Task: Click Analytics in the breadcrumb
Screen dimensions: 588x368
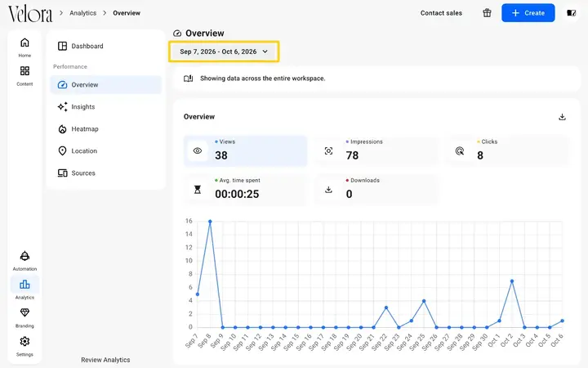Action: point(82,13)
